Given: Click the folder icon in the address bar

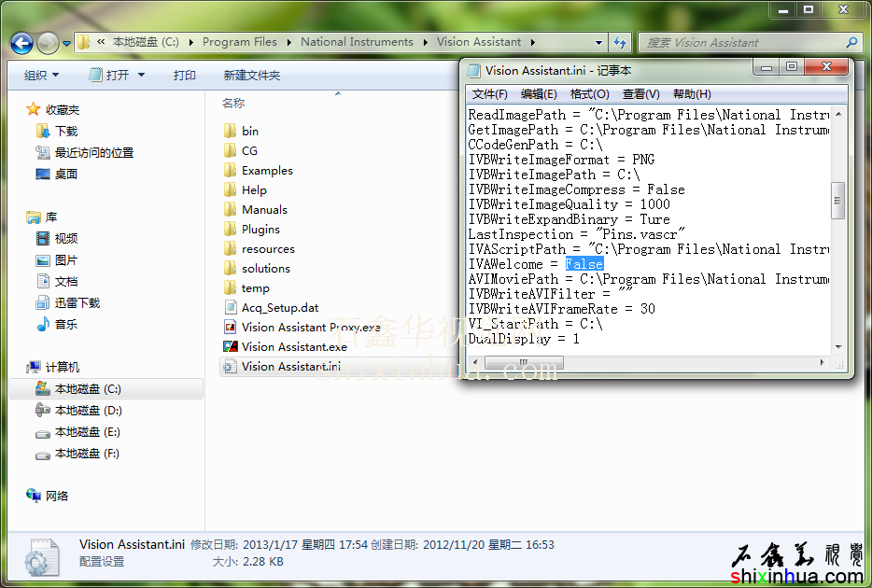Looking at the screenshot, I should pyautogui.click(x=83, y=42).
